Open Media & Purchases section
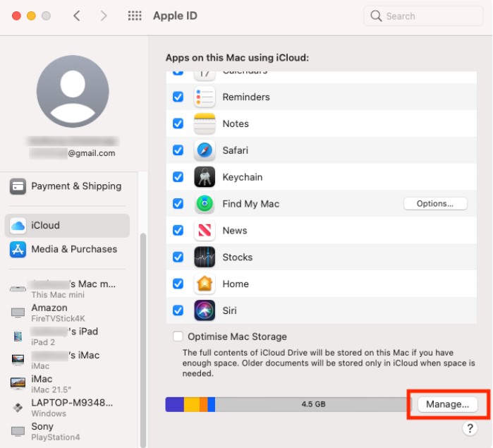Image resolution: width=493 pixels, height=448 pixels. click(x=68, y=250)
